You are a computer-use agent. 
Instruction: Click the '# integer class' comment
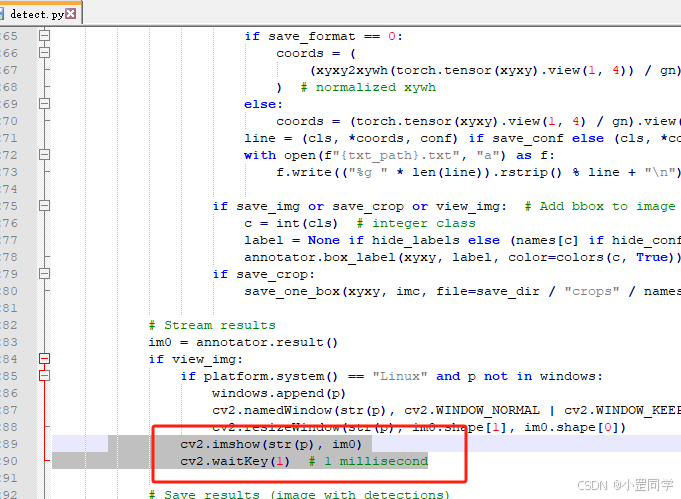coord(416,223)
